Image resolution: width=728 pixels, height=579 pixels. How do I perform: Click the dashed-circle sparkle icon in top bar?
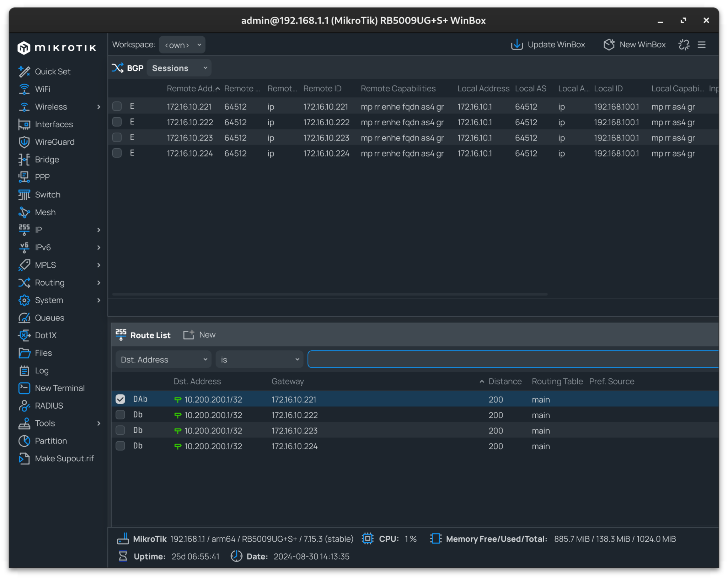pyautogui.click(x=684, y=44)
